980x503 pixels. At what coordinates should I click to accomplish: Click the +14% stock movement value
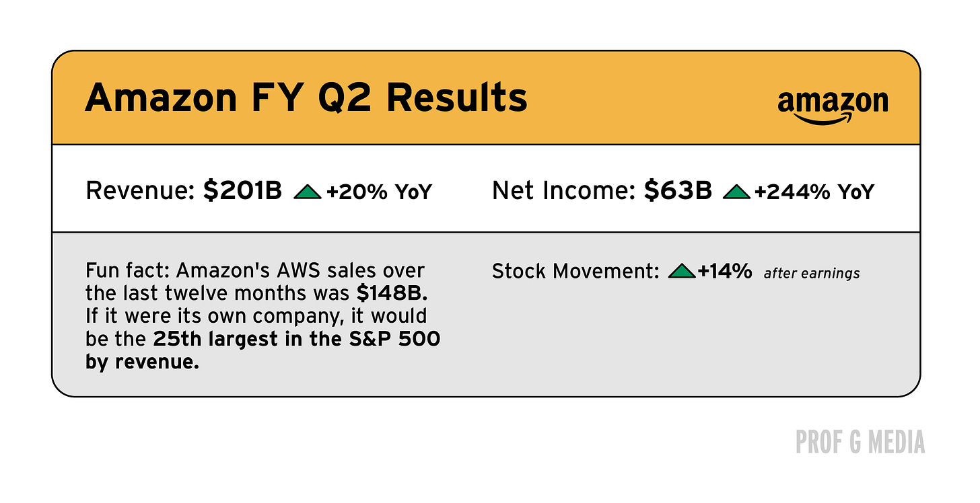(725, 272)
